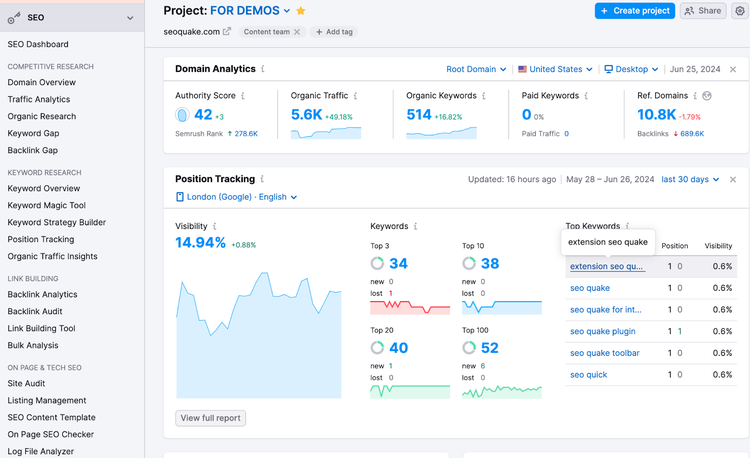Open Domain Overview in sidebar
750x458 pixels.
(x=42, y=82)
